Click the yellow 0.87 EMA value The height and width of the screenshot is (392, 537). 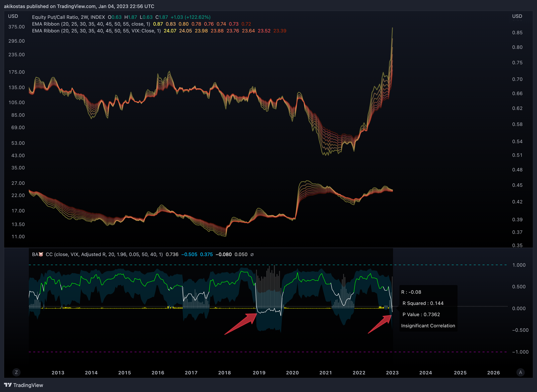(158, 24)
